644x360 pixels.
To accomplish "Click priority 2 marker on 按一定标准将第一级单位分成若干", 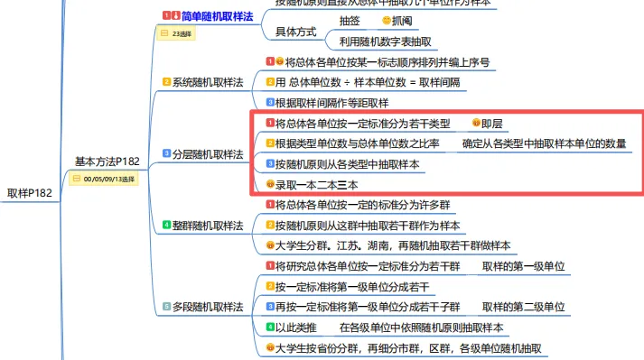I will tap(270, 286).
